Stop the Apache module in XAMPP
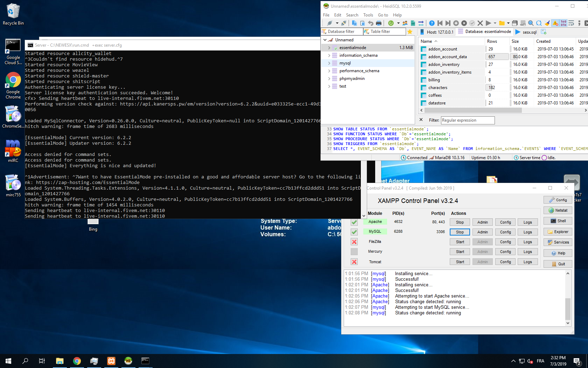Image resolution: width=588 pixels, height=368 pixels. 460,222
